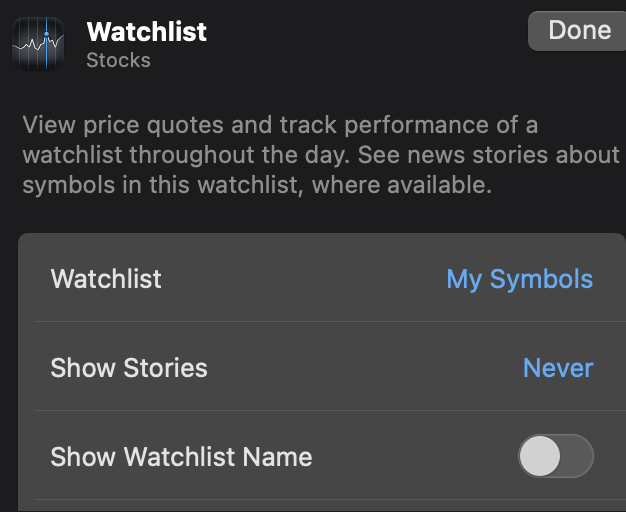This screenshot has height=512, width=626.
Task: Click the Show Watchlist Name label
Action: pos(181,456)
